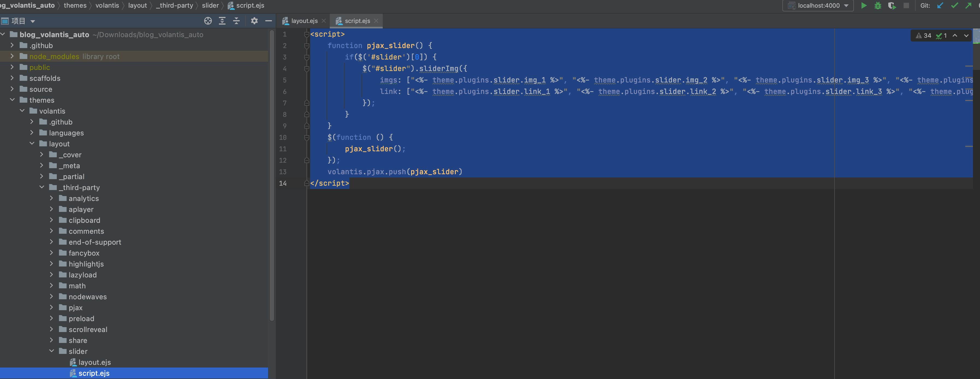
Task: Expand the pjax folder
Action: 51,307
